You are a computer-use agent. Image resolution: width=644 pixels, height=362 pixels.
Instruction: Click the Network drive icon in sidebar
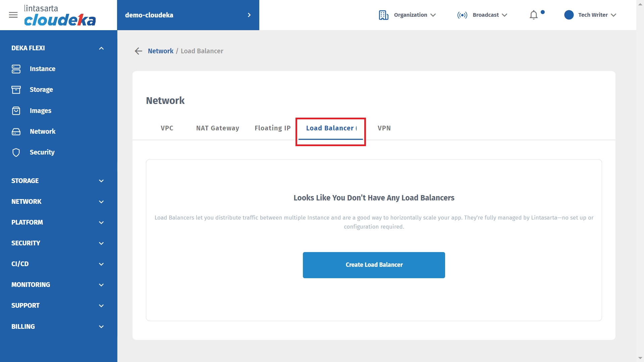click(x=16, y=132)
